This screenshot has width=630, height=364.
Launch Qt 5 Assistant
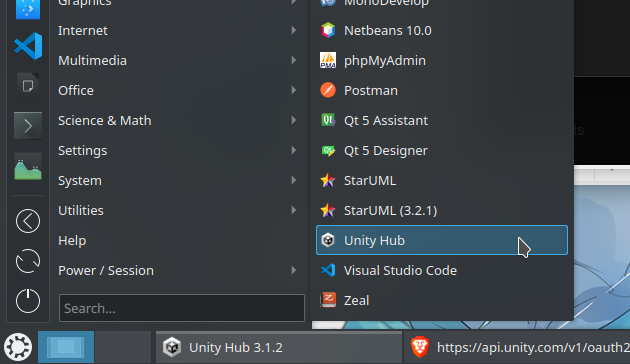(x=442, y=121)
